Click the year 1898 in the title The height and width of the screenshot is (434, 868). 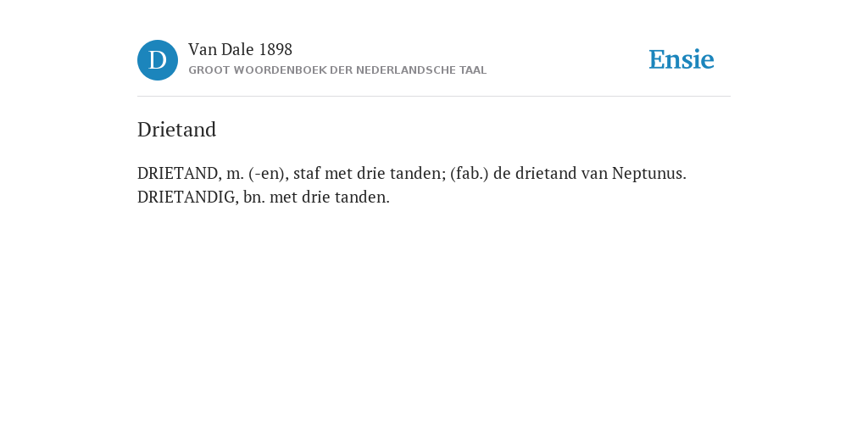point(275,50)
